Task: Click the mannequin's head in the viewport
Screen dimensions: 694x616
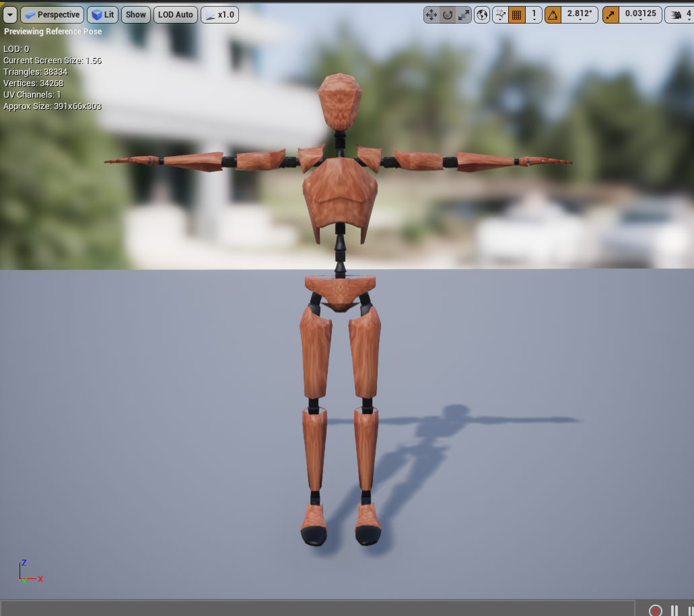Action: point(340,102)
